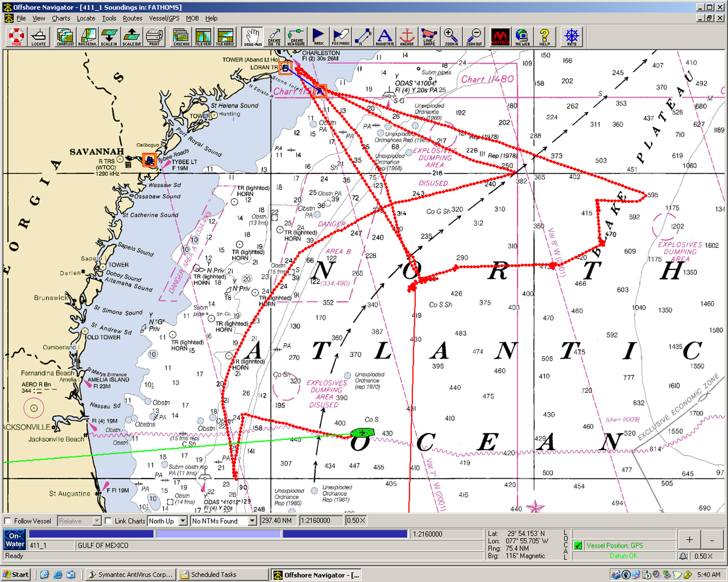Screen dimensions: 728x582
Task: Switch to Symantec AntiVirus taskbar button
Action: (x=131, y=574)
